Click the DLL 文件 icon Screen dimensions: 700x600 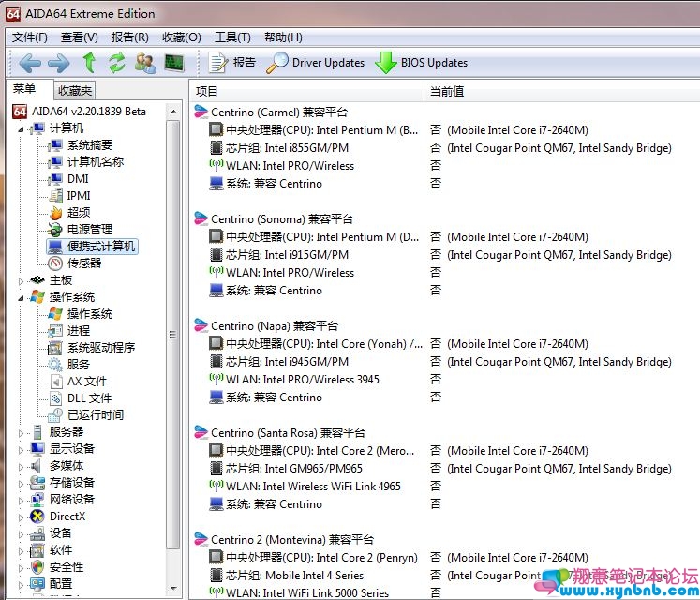coord(55,398)
